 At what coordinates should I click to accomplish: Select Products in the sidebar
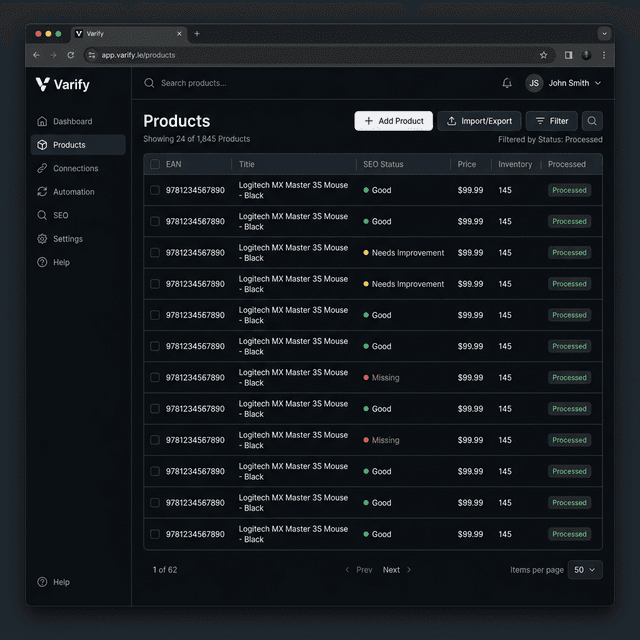[78, 145]
